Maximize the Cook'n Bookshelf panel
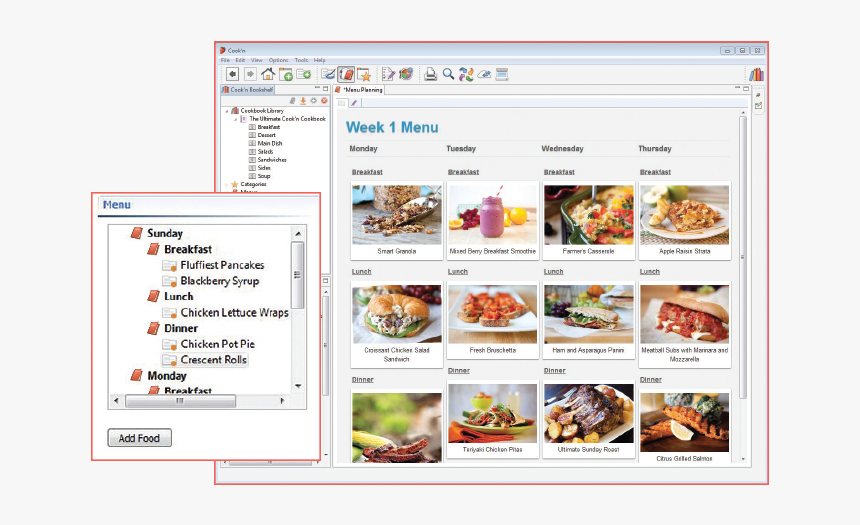 [325, 88]
